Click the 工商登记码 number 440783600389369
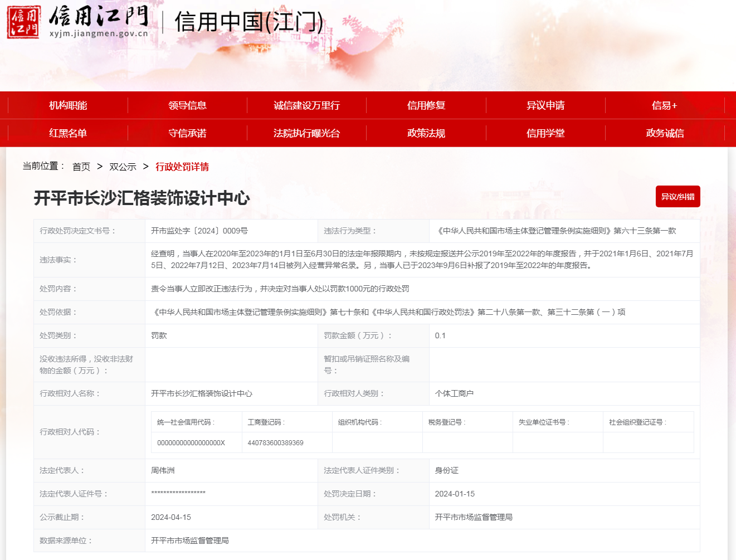736x560 pixels. 275,443
